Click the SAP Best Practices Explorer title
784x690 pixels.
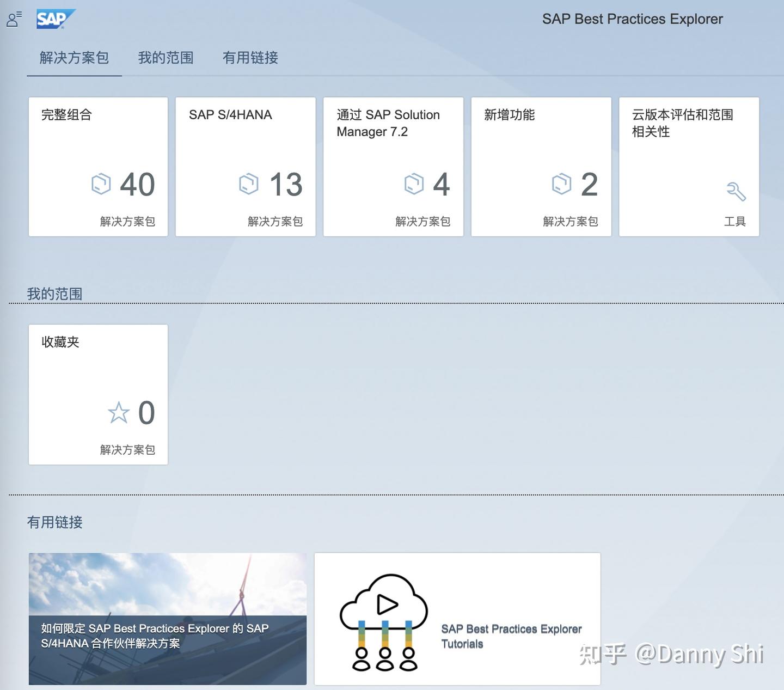[633, 19]
